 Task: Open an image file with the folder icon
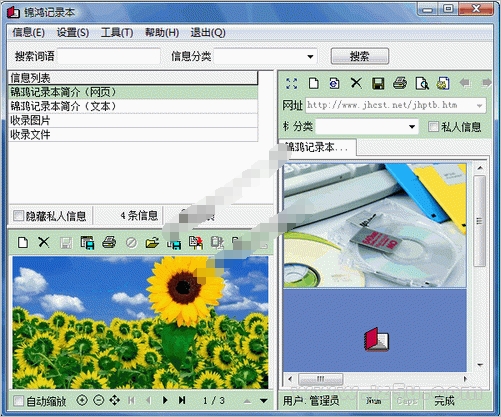(x=152, y=243)
